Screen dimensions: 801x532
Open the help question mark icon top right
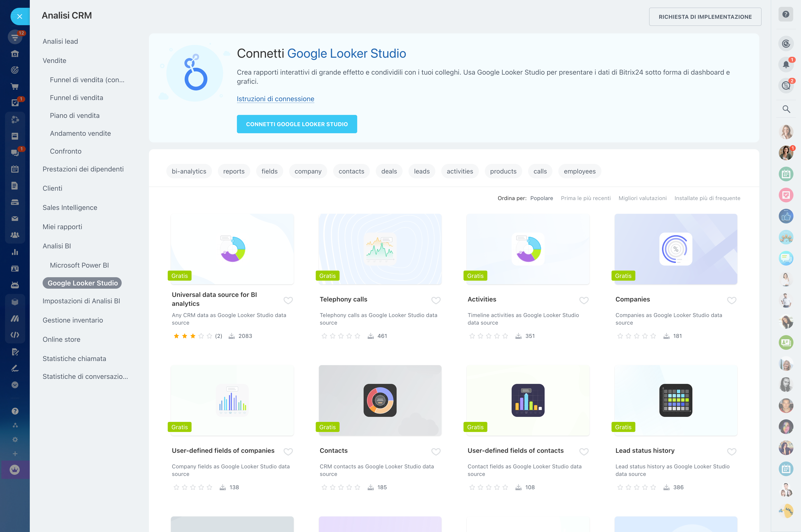(x=785, y=14)
